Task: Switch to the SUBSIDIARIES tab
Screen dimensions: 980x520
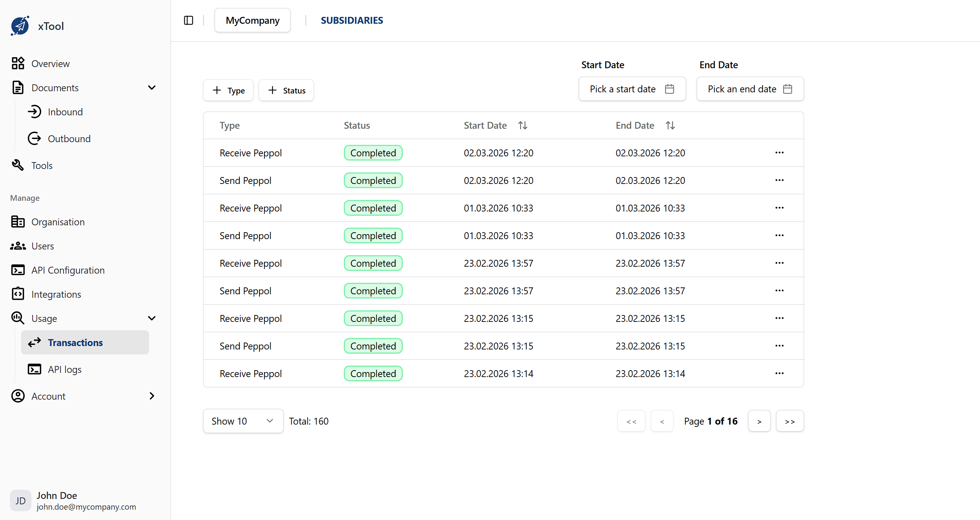Action: [352, 20]
